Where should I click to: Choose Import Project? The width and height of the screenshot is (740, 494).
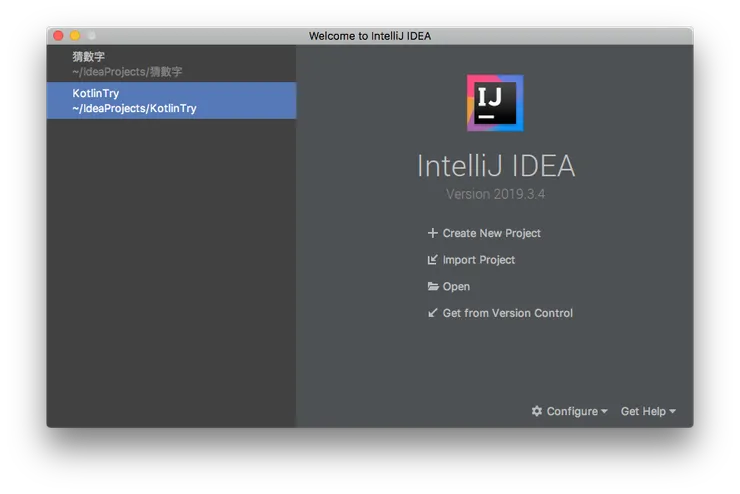(x=479, y=260)
